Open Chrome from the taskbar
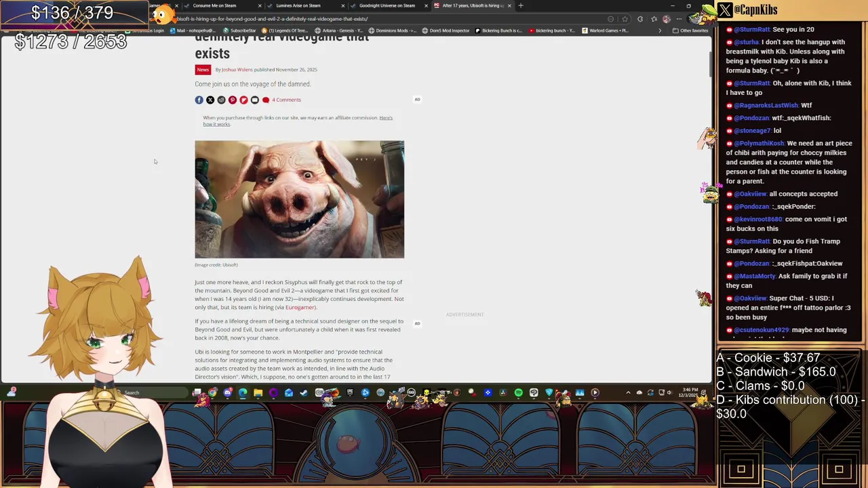This screenshot has width=868, height=488. [x=213, y=392]
